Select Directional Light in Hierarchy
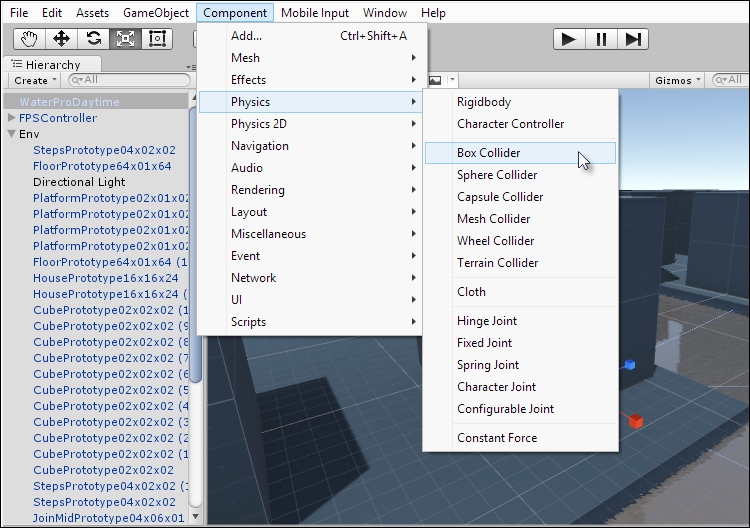Image resolution: width=750 pixels, height=528 pixels. coord(79,182)
